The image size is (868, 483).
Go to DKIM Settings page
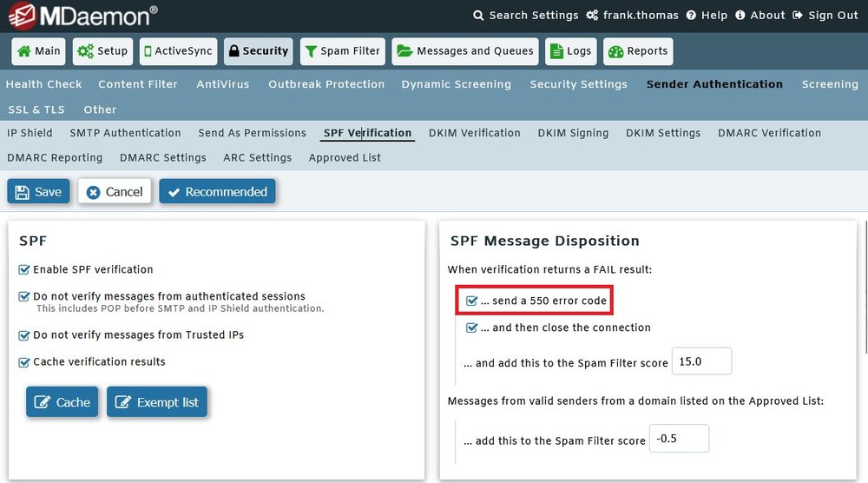pyautogui.click(x=663, y=133)
